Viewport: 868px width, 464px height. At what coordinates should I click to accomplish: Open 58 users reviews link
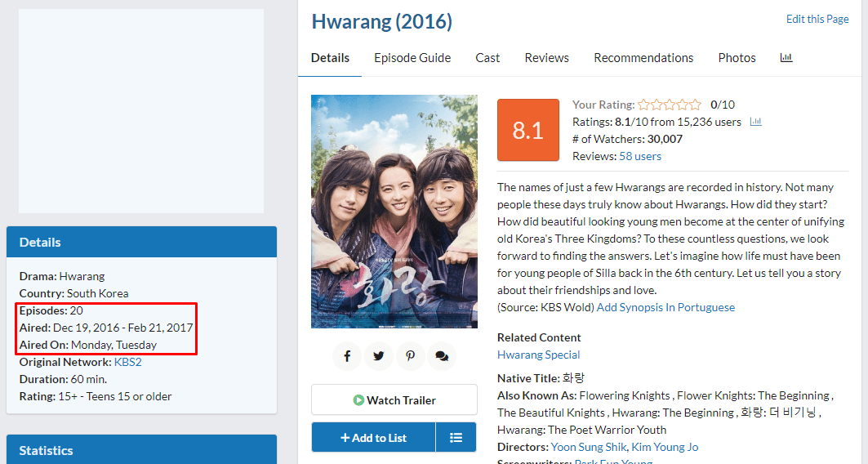(640, 156)
